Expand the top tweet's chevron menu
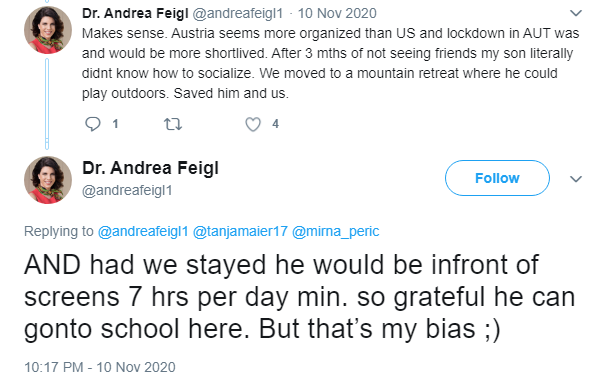This screenshot has width=613, height=385. [x=576, y=13]
